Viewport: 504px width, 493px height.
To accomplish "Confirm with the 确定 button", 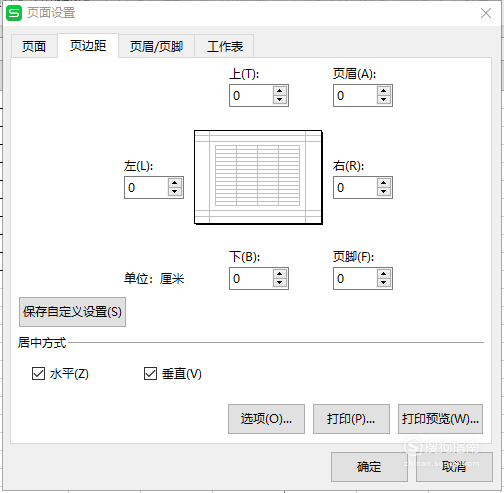I will point(369,467).
